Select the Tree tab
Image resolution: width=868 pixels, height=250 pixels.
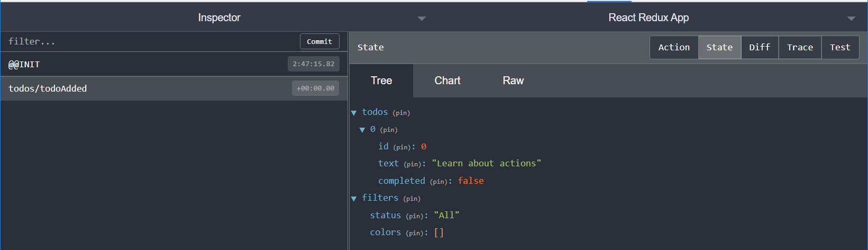pyautogui.click(x=381, y=81)
